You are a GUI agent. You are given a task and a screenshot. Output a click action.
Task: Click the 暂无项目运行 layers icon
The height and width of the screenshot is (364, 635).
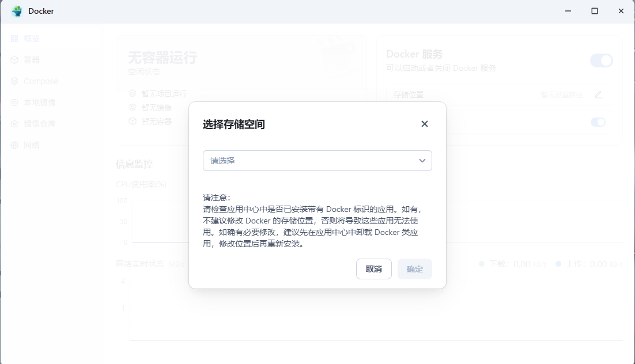coord(133,93)
